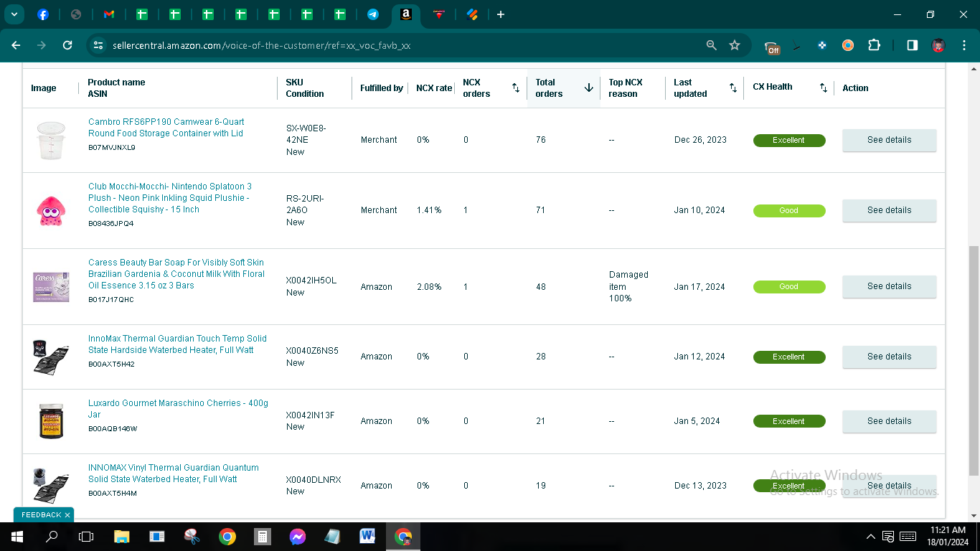Sort table by Last updated
Viewport: 980px width, 551px height.
click(x=732, y=88)
